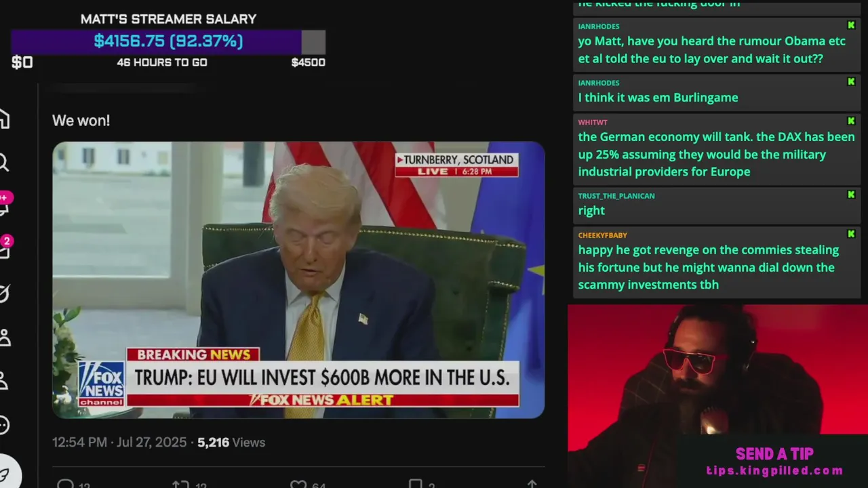
Task: Open the More circle icon in the sidebar
Action: [x=3, y=425]
